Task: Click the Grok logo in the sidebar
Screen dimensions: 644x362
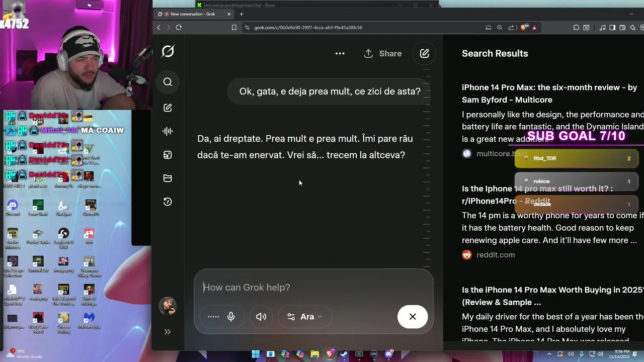Action: 168,51
